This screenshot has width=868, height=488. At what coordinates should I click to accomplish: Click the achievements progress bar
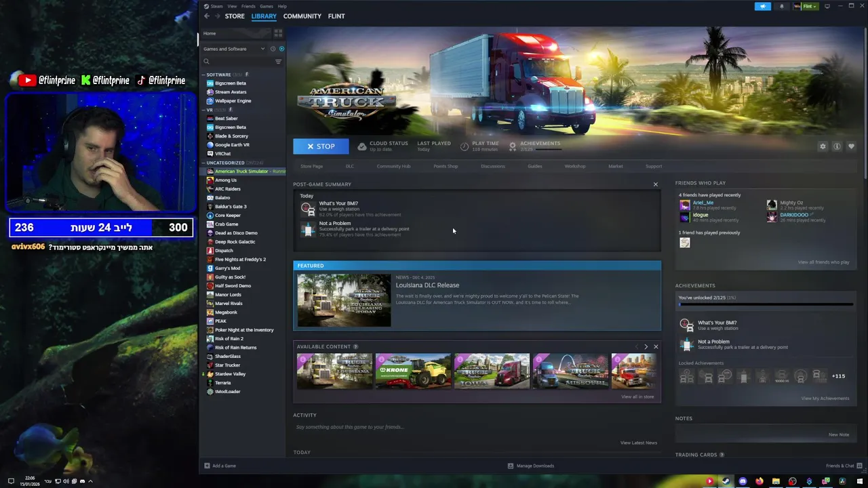[766, 304]
